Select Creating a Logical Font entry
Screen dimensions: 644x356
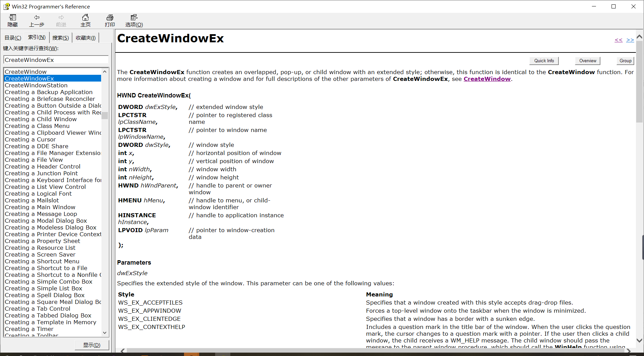[38, 194]
